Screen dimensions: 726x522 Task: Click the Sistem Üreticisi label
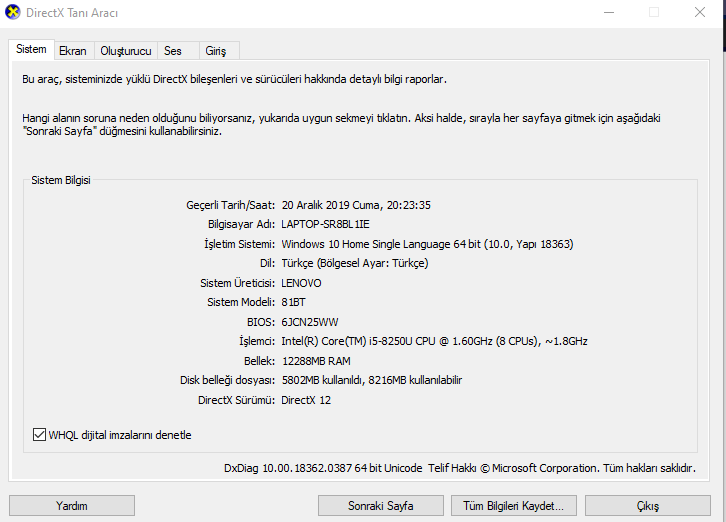238,283
